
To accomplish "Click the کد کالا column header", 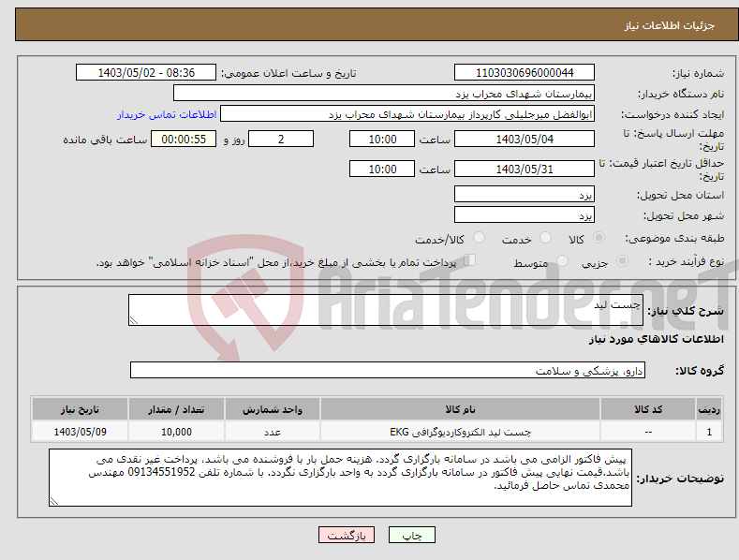I will point(648,409).
